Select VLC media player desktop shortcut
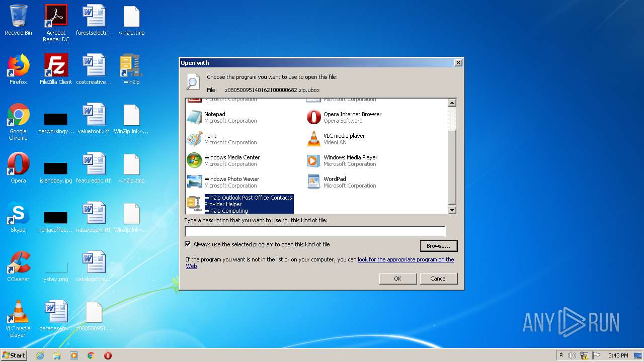Screen dimensions: 644x362 [x=18, y=319]
